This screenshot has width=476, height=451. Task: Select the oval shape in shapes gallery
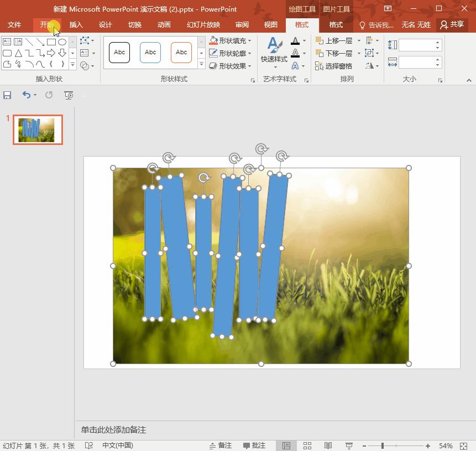(x=62, y=42)
